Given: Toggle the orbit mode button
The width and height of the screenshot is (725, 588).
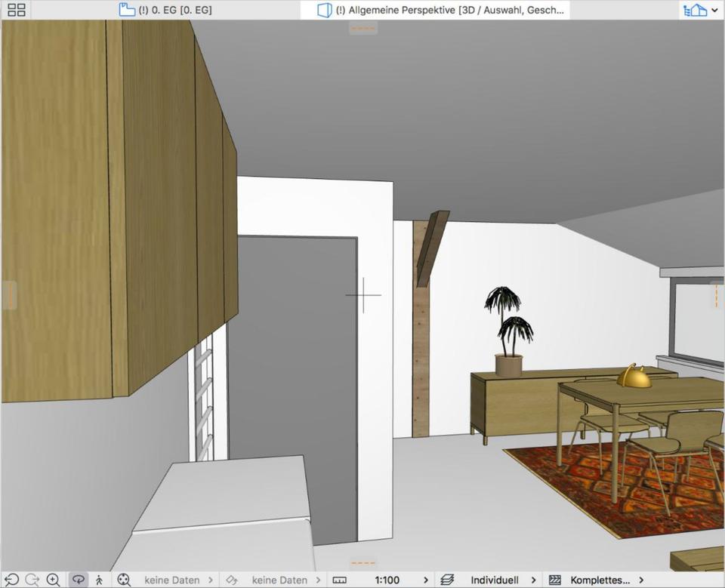Looking at the screenshot, I should click(x=78, y=580).
